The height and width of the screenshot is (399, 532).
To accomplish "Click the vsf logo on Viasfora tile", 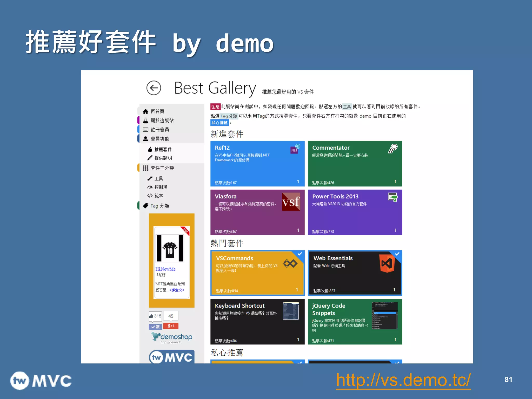I will tap(291, 202).
